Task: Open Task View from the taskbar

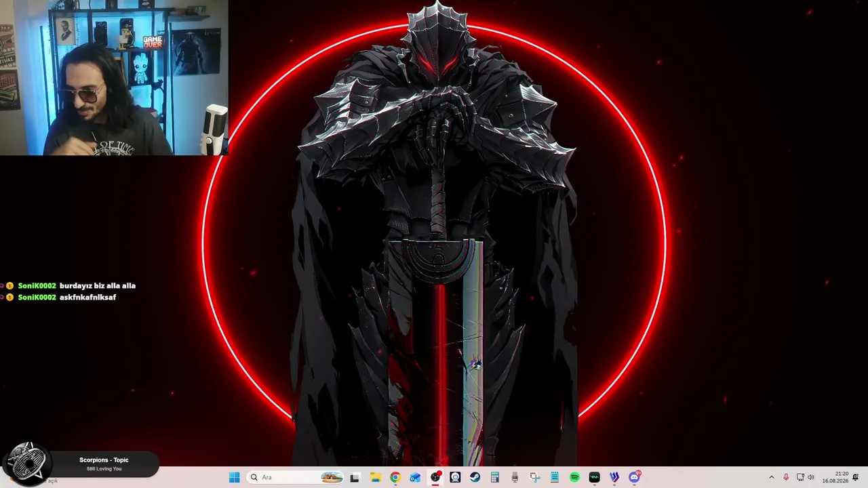Action: point(354,477)
